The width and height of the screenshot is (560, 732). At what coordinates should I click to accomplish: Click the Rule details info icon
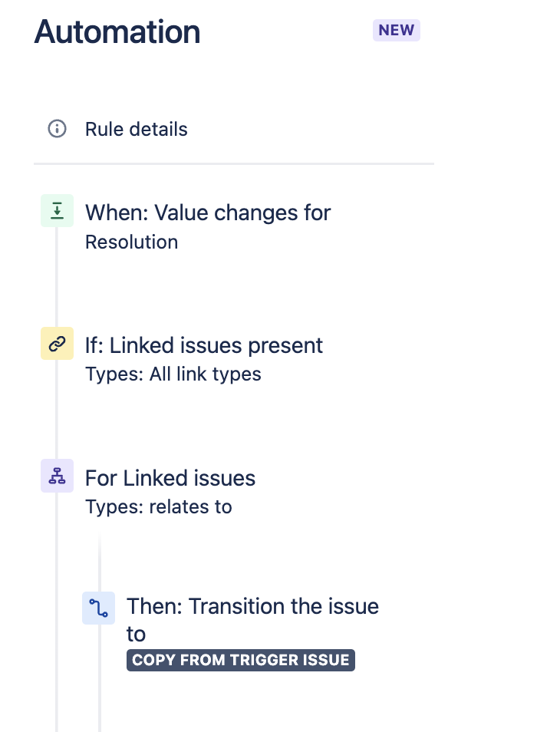57,129
